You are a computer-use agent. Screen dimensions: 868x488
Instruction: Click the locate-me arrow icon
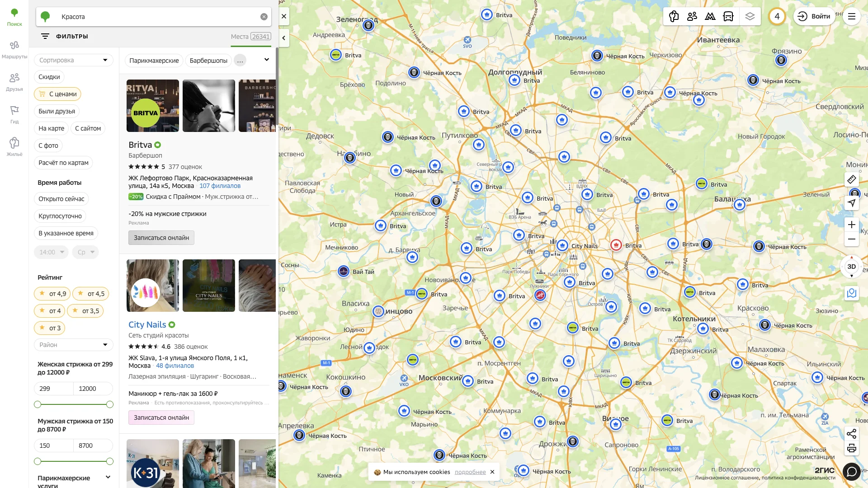pos(851,203)
